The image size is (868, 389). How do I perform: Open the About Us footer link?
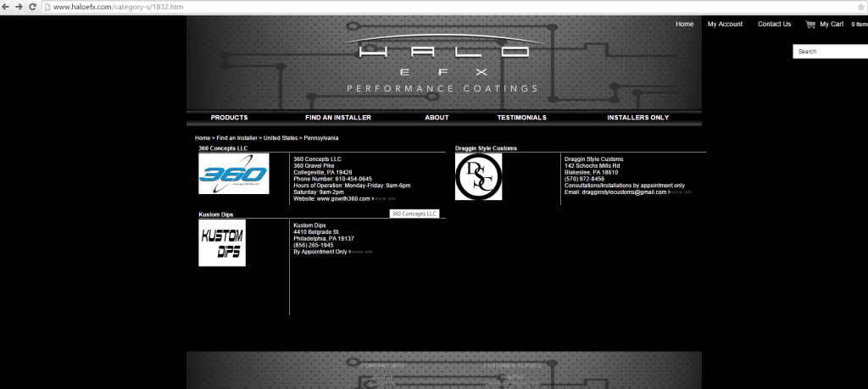coord(382,377)
